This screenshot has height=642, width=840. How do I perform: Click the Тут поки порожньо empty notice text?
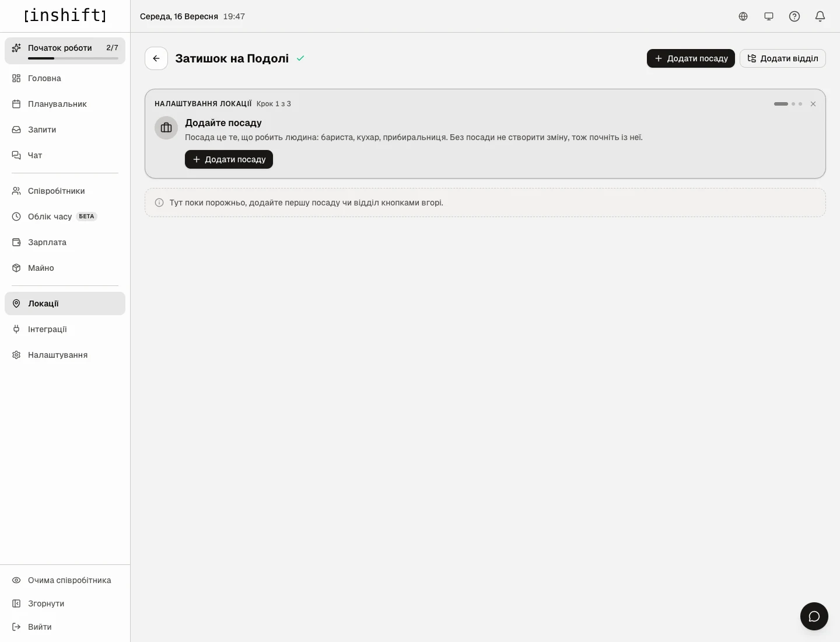click(306, 203)
